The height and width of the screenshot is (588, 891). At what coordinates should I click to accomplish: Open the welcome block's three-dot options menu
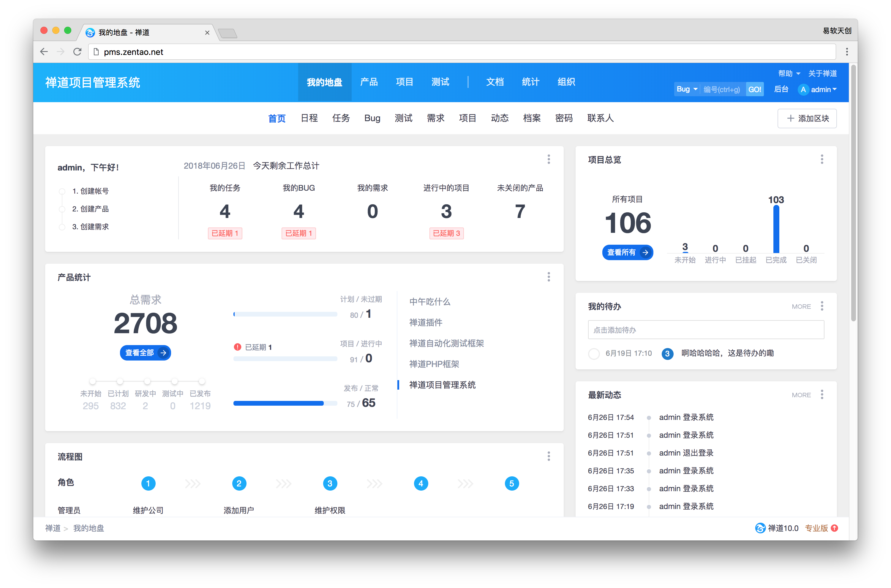coord(549,159)
